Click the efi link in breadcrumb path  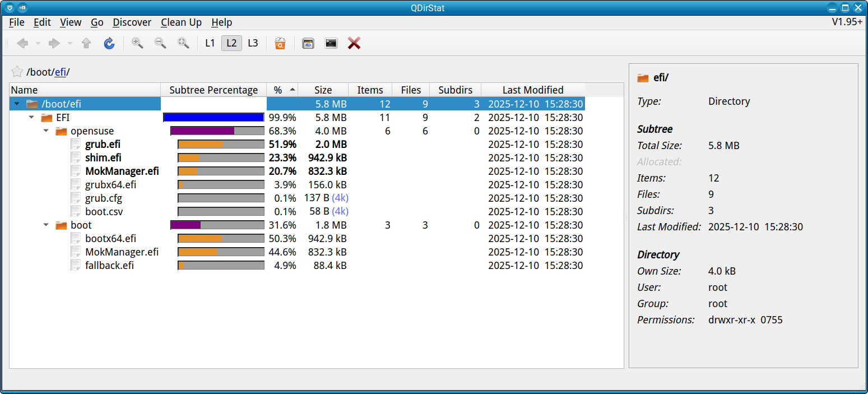point(60,72)
